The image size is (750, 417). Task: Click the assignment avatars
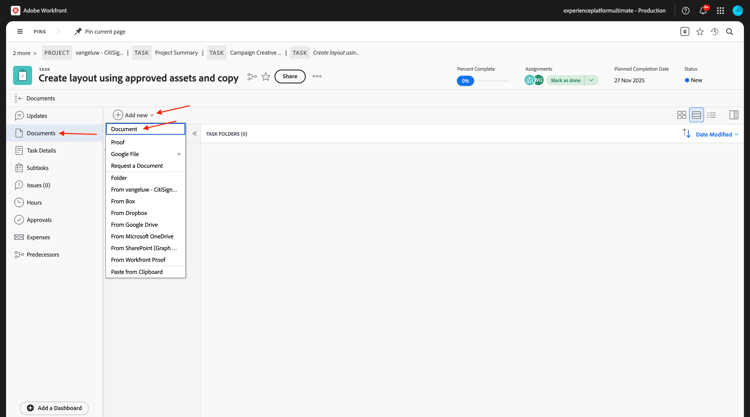(534, 80)
